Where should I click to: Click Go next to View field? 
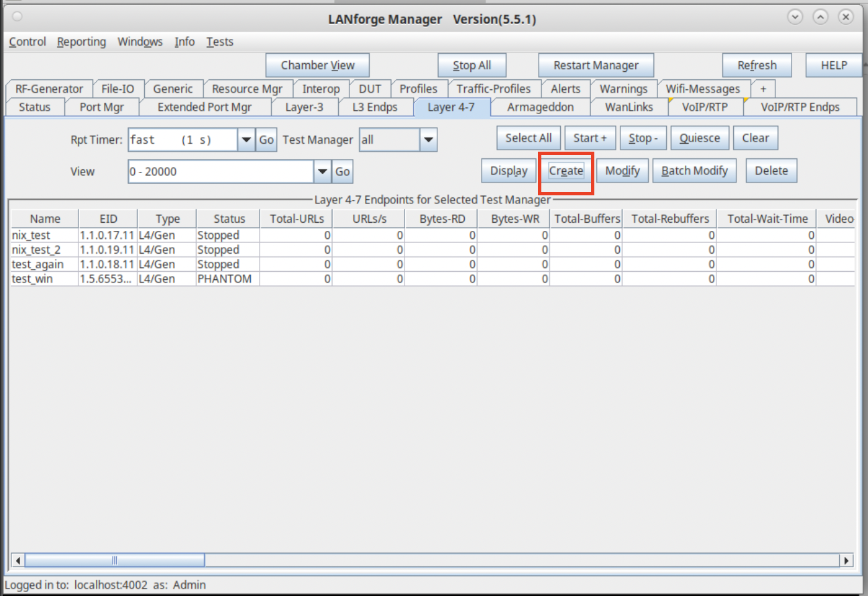point(343,171)
